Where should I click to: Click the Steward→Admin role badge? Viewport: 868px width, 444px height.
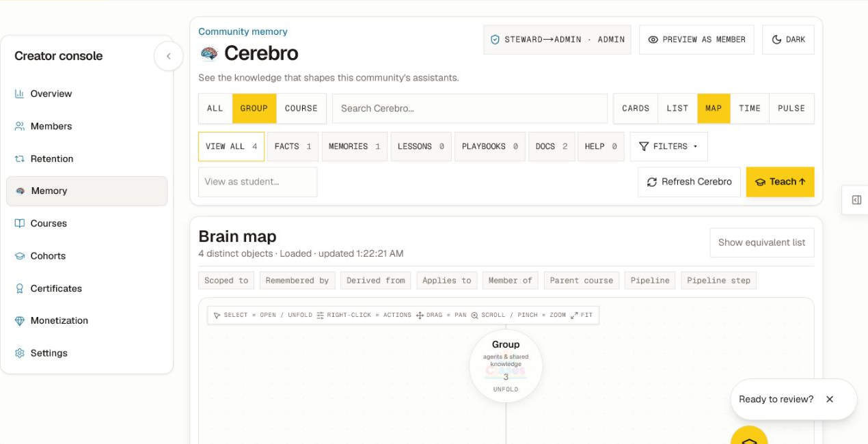pyautogui.click(x=558, y=40)
